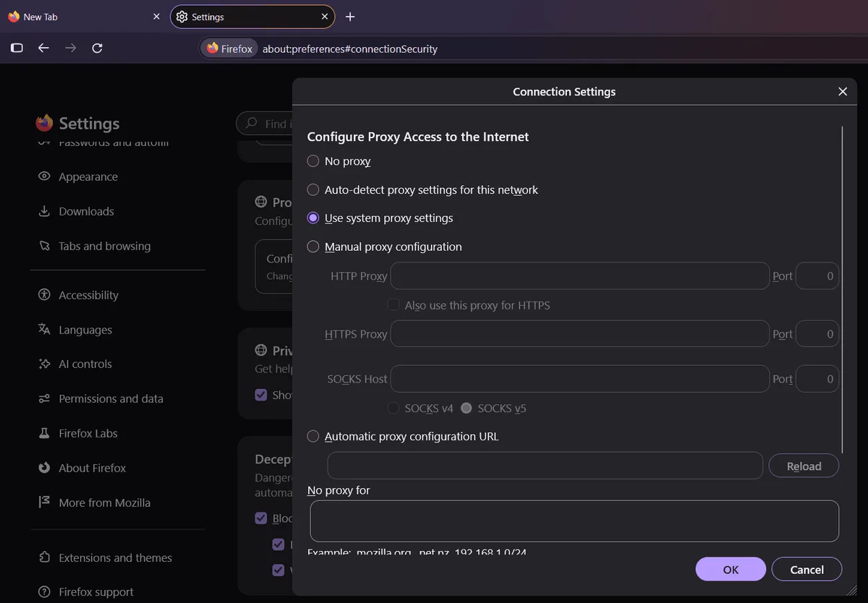Dismiss dialog with Cancel button
This screenshot has width=868, height=603.
coord(807,569)
